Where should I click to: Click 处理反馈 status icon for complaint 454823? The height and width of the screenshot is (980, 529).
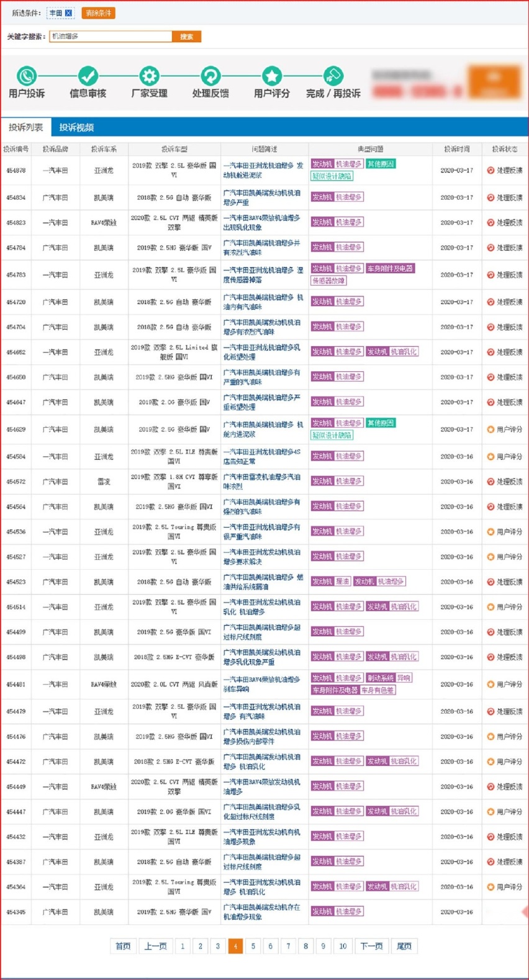click(491, 223)
